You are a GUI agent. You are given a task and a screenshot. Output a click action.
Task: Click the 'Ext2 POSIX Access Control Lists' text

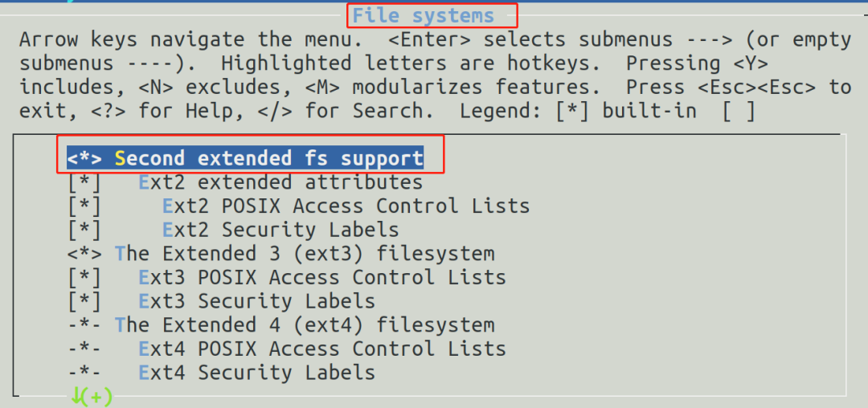tap(346, 206)
